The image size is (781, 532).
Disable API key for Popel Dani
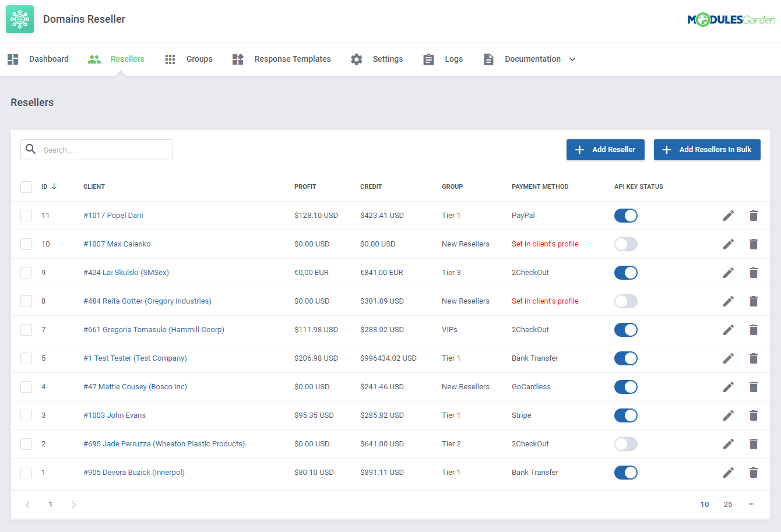click(625, 215)
